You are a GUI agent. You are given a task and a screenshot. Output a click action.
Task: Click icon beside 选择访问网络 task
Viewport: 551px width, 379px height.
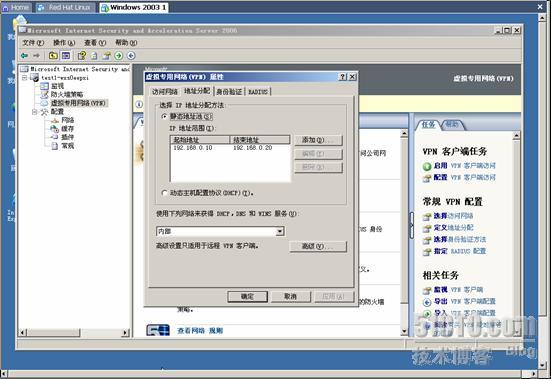(427, 216)
